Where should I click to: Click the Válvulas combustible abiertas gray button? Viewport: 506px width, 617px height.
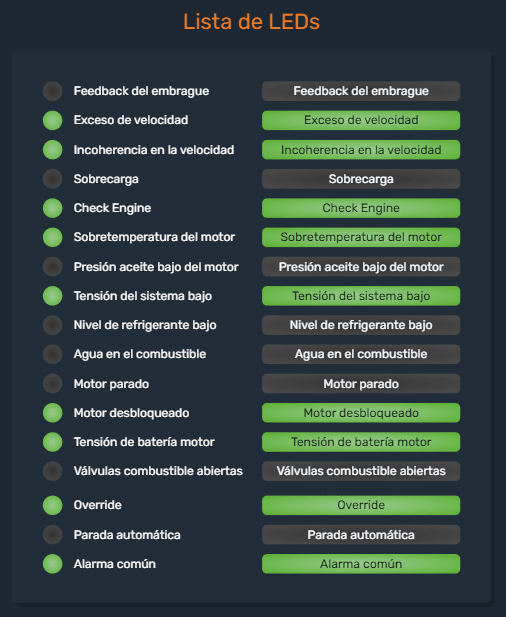click(x=361, y=471)
